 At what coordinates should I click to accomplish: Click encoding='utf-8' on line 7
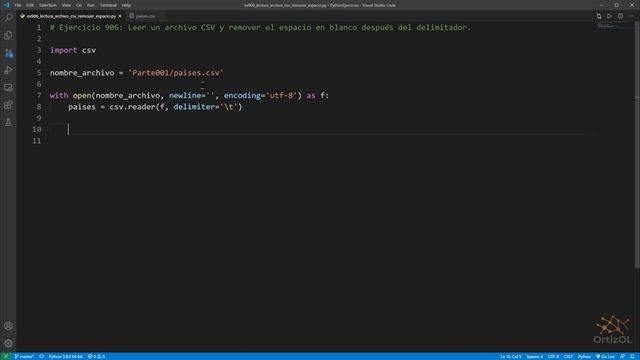coord(260,96)
